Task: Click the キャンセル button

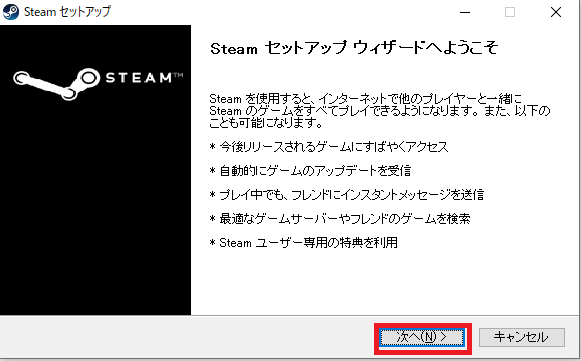Action: click(522, 337)
